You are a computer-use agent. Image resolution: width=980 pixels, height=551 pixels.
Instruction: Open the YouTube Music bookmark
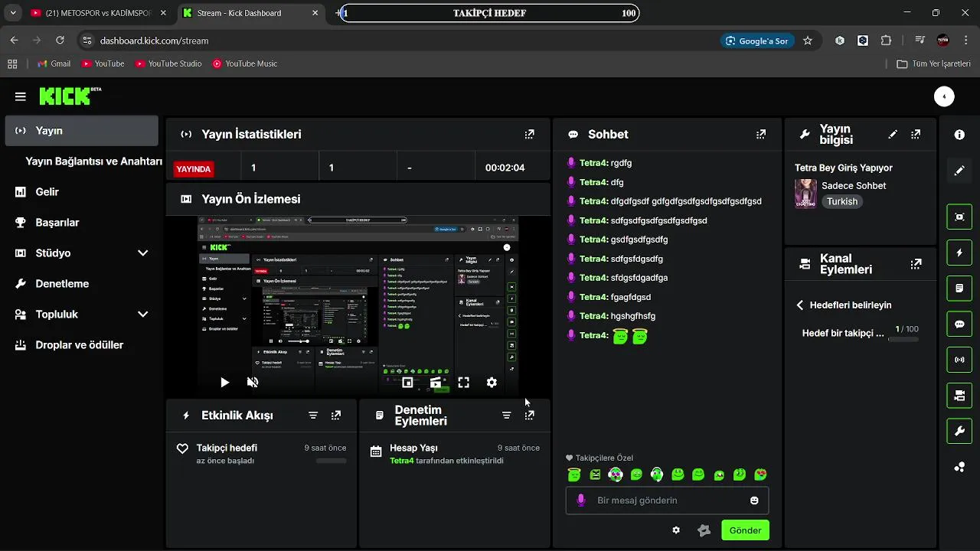(x=245, y=64)
